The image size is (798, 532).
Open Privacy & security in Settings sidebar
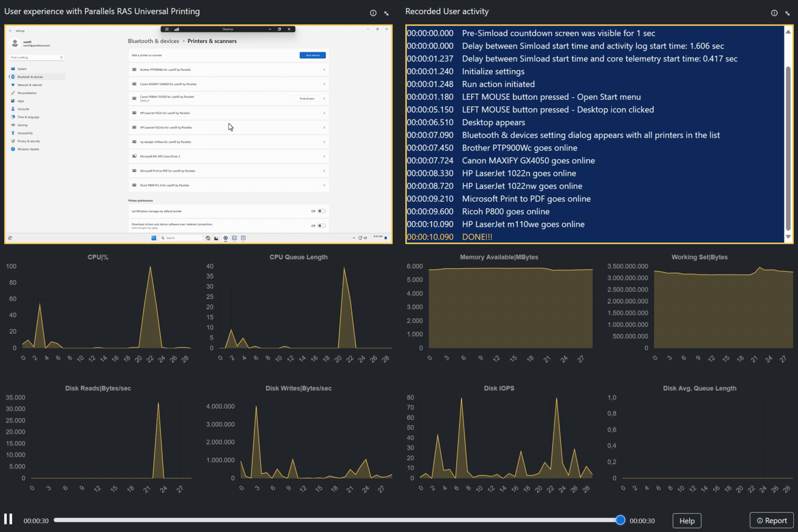pyautogui.click(x=37, y=141)
